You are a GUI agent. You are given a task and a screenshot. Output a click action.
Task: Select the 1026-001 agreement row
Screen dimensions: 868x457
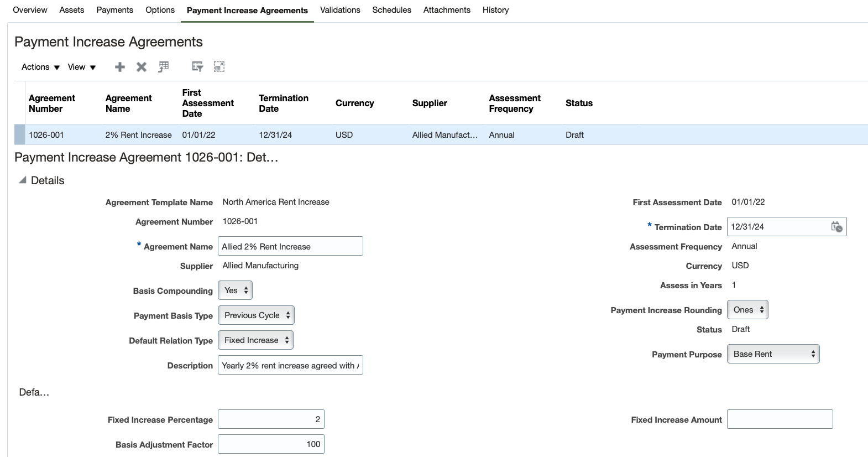pyautogui.click(x=46, y=135)
